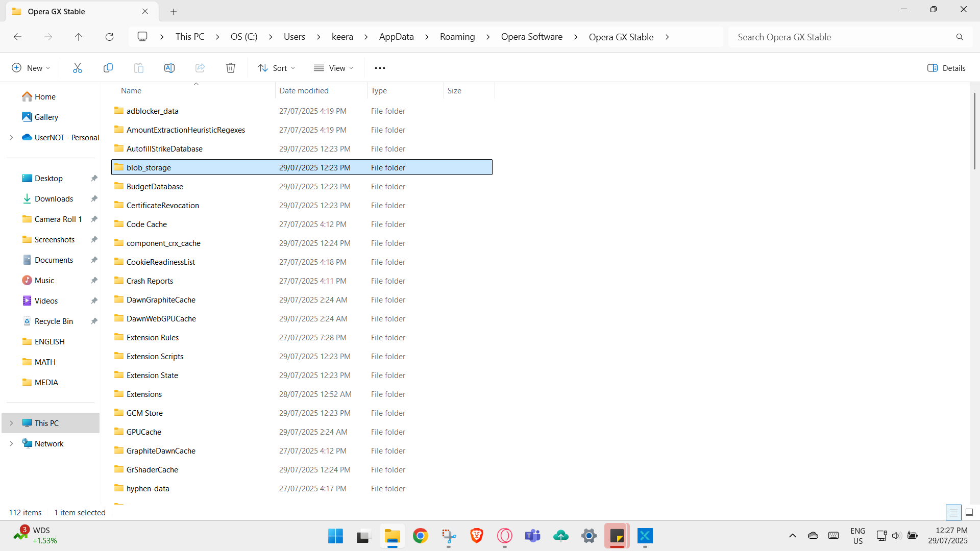Expand Network tree node
This screenshot has width=980, height=551.
(11, 443)
